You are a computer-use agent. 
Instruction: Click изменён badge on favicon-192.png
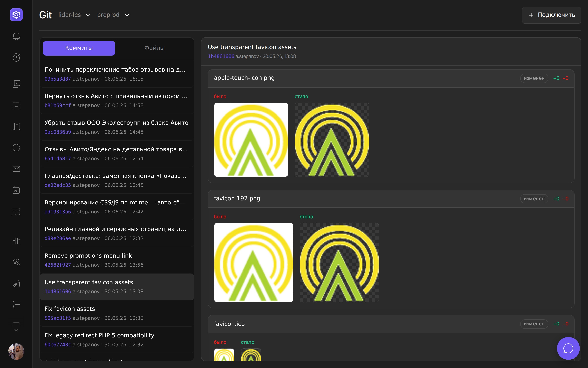pyautogui.click(x=534, y=199)
